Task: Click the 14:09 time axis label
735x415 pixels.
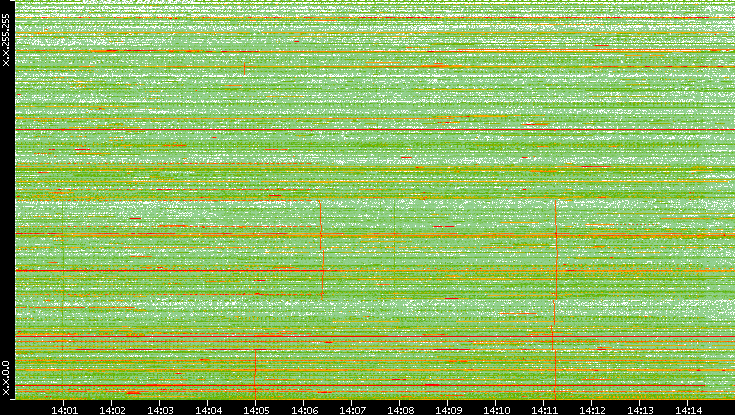Action: [x=448, y=410]
